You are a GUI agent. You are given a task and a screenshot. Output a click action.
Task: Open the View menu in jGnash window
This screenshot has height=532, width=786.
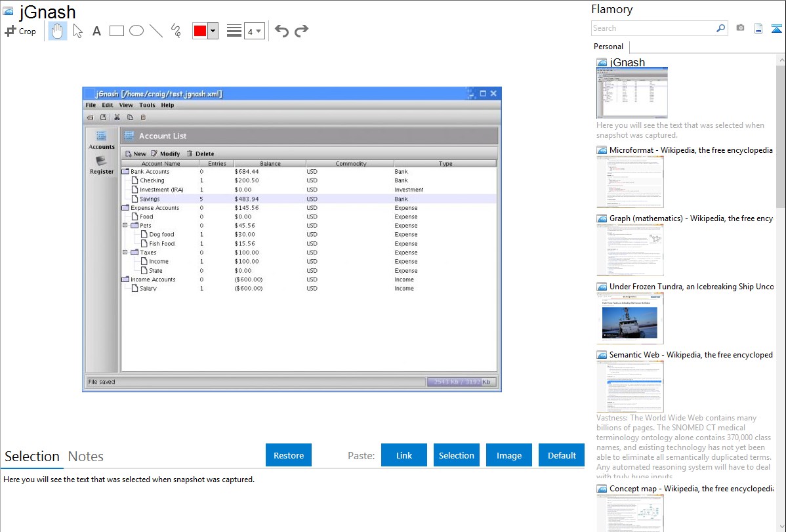[x=126, y=106]
